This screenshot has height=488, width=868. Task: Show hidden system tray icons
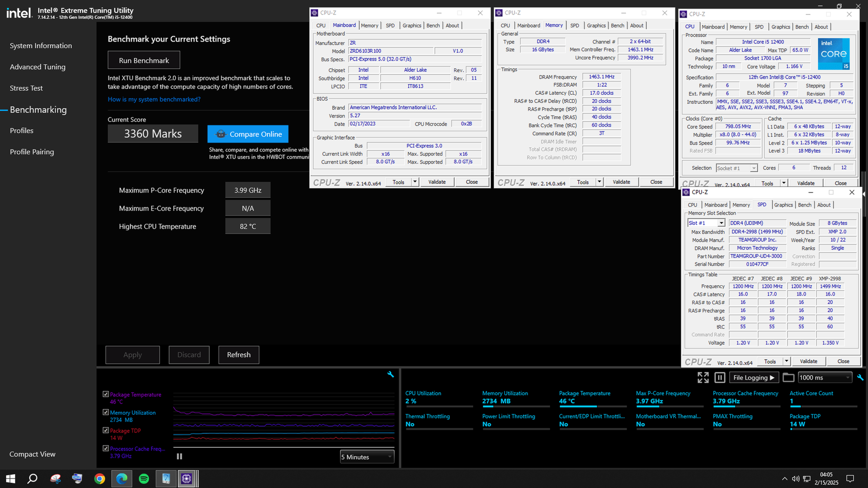click(784, 479)
